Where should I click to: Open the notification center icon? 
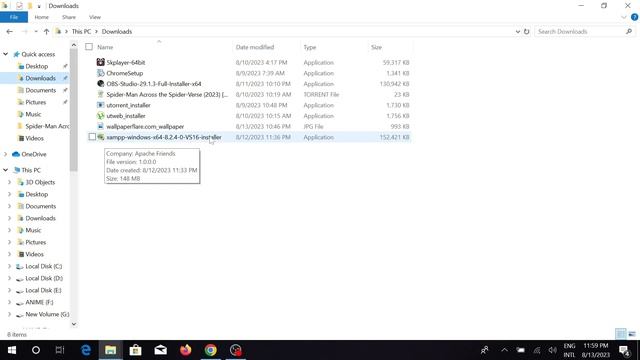pyautogui.click(x=624, y=350)
